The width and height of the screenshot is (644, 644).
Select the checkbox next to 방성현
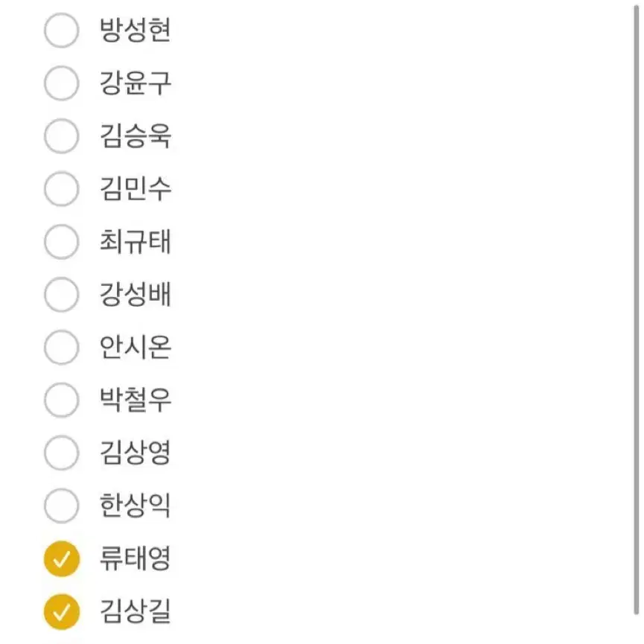62,31
